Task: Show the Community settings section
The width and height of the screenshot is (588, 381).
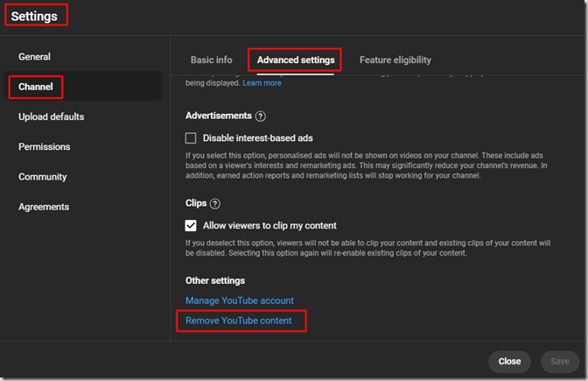Action: pos(43,177)
